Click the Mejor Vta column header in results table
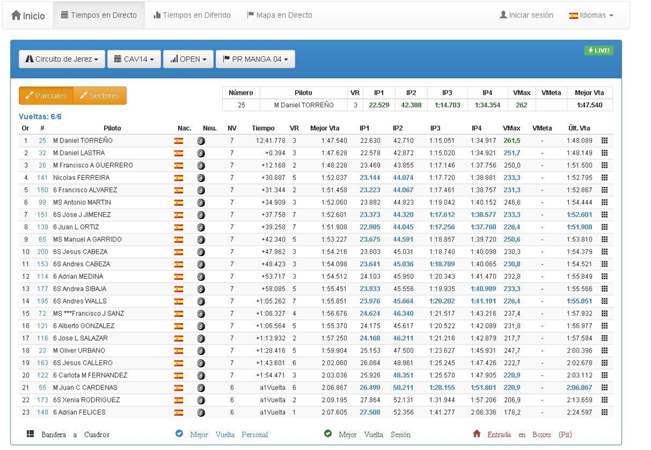Image resolution: width=651 pixels, height=450 pixels. [325, 128]
